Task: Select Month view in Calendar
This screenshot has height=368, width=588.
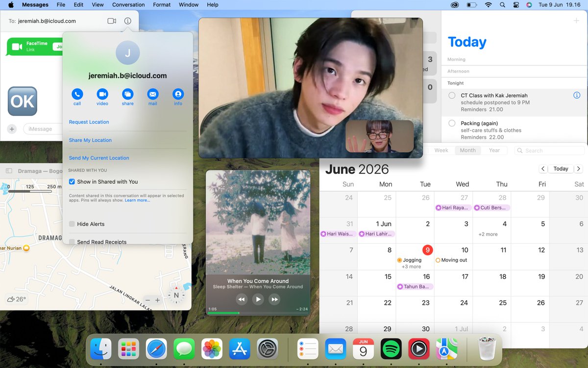Action: click(467, 150)
